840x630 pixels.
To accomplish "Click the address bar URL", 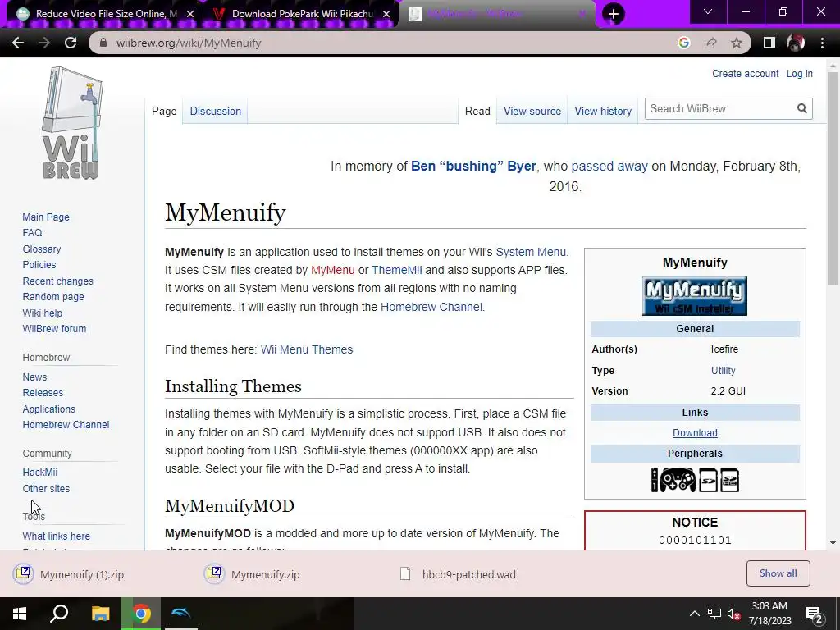I will click(189, 43).
